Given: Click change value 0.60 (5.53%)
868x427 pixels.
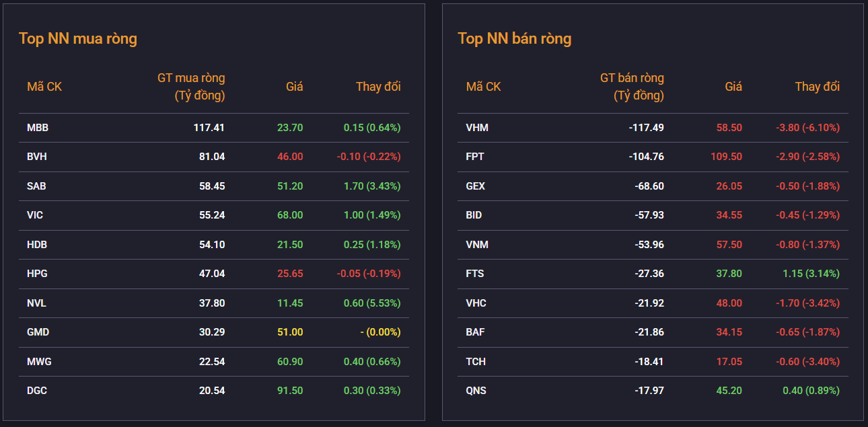Looking at the screenshot, I should tap(372, 303).
